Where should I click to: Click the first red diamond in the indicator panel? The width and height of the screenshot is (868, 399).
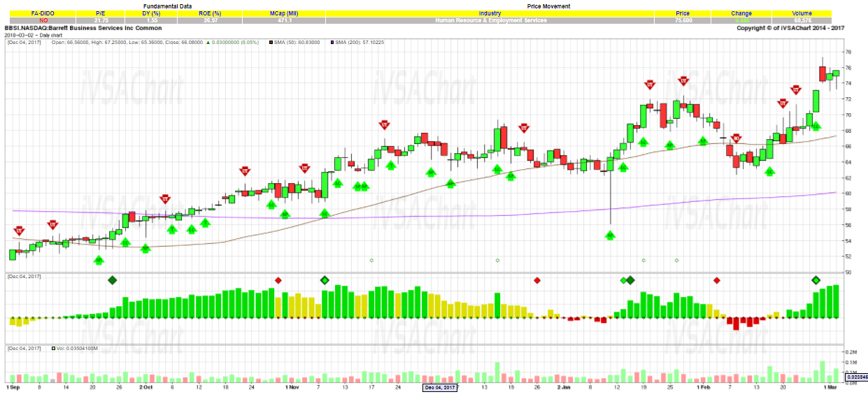tap(278, 280)
